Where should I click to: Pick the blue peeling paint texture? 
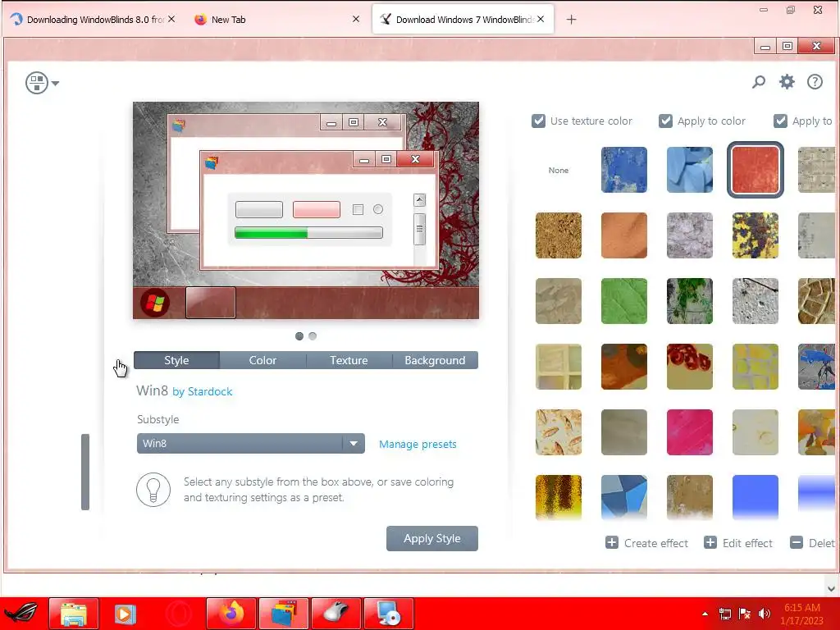(x=624, y=170)
